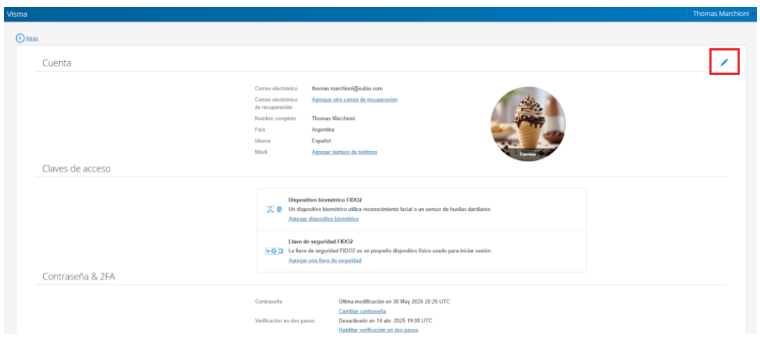Screen dimensions: 760x361
Task: Click the FIDO2 security key icon
Action: [x=274, y=251]
